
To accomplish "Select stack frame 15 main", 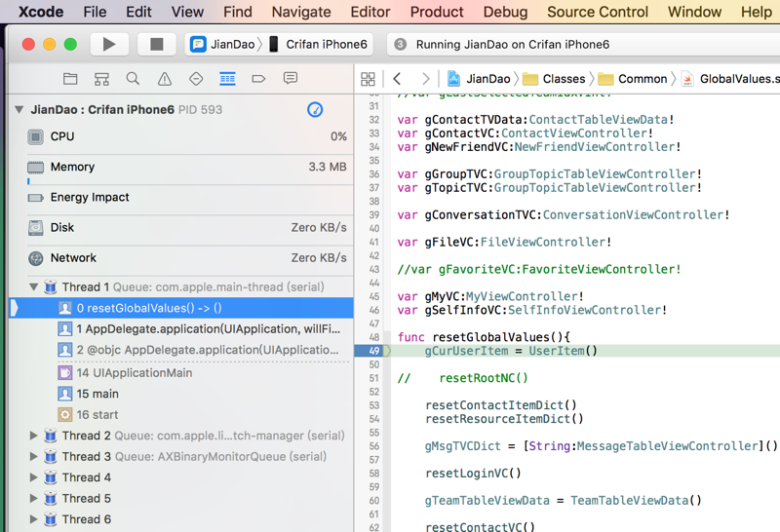I will 181,394.
